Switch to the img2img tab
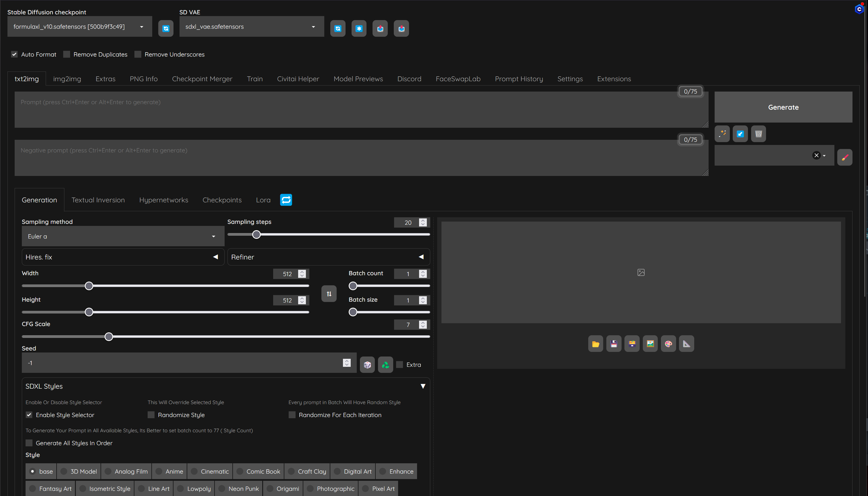This screenshot has height=496, width=868. coord(67,79)
